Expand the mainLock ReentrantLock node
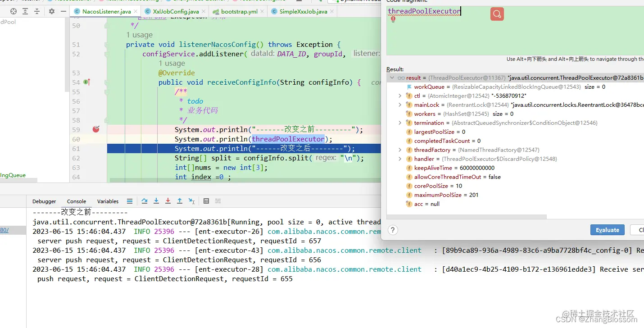644x328 pixels. coord(400,105)
